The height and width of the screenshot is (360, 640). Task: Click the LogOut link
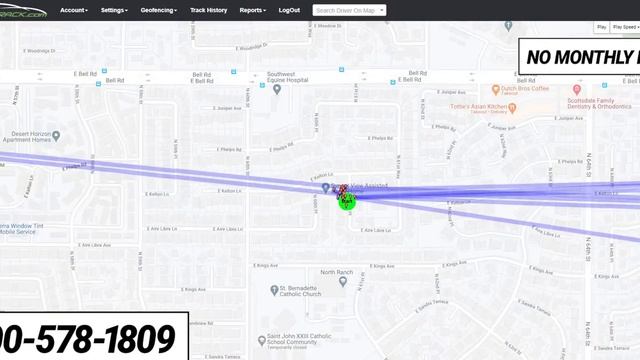289,10
